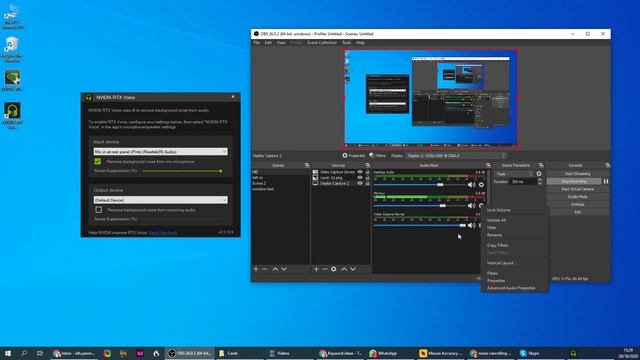
Task: Move the source down with the Sources down arrow
Action: (353, 269)
